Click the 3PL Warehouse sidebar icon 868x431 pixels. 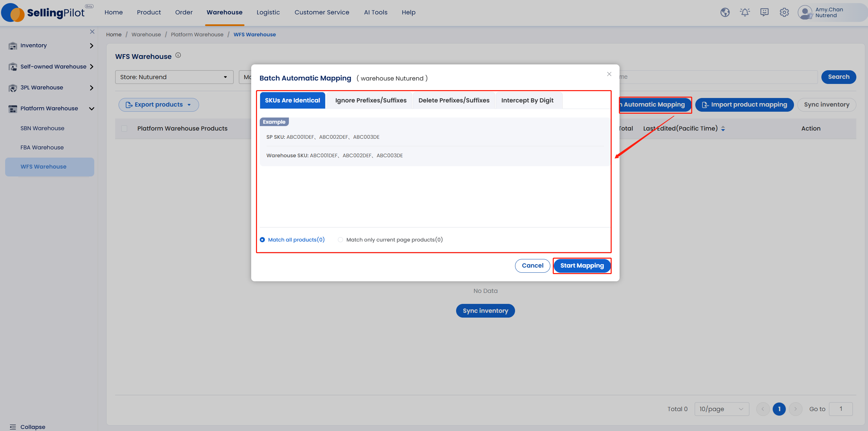(x=13, y=88)
